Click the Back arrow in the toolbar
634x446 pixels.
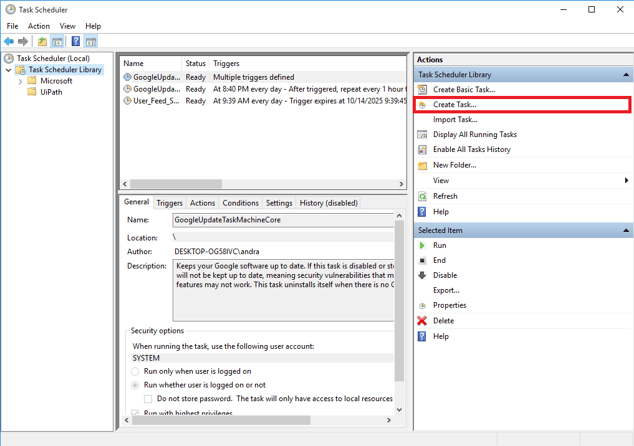tap(9, 41)
